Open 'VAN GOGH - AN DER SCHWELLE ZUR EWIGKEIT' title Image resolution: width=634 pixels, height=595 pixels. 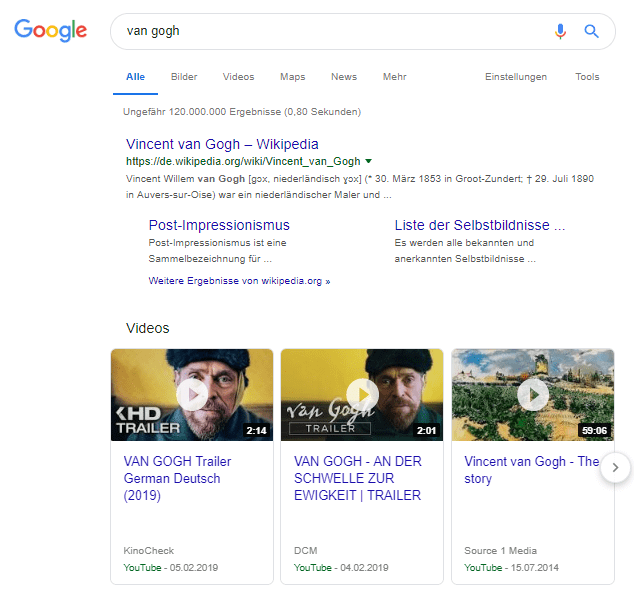(x=358, y=478)
